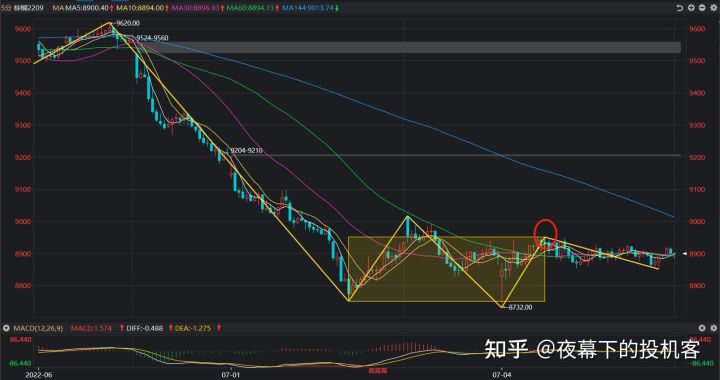Click the MA indicator label
The image size is (720, 380).
pos(58,8)
